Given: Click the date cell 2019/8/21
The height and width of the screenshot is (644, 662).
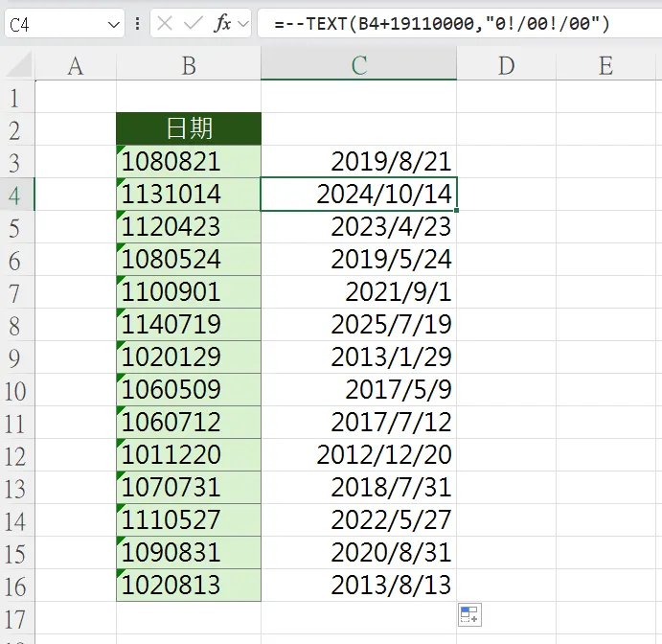Looking at the screenshot, I should point(359,162).
